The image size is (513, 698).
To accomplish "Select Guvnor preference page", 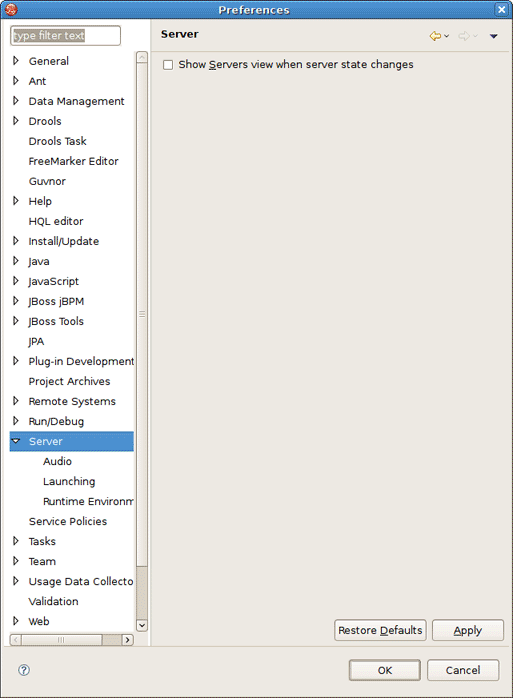I will pyautogui.click(x=47, y=181).
